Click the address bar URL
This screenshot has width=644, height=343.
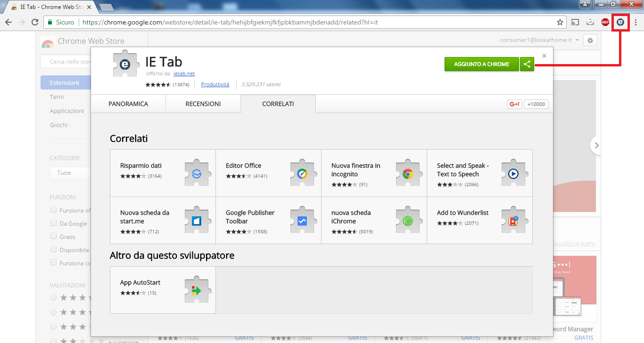pyautogui.click(x=230, y=22)
